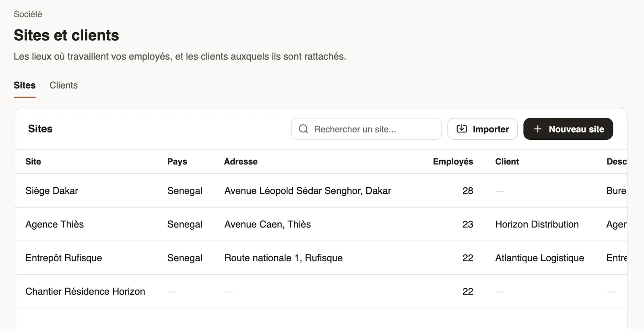This screenshot has height=329, width=644.
Task: Click the Pays column header
Action: click(177, 161)
